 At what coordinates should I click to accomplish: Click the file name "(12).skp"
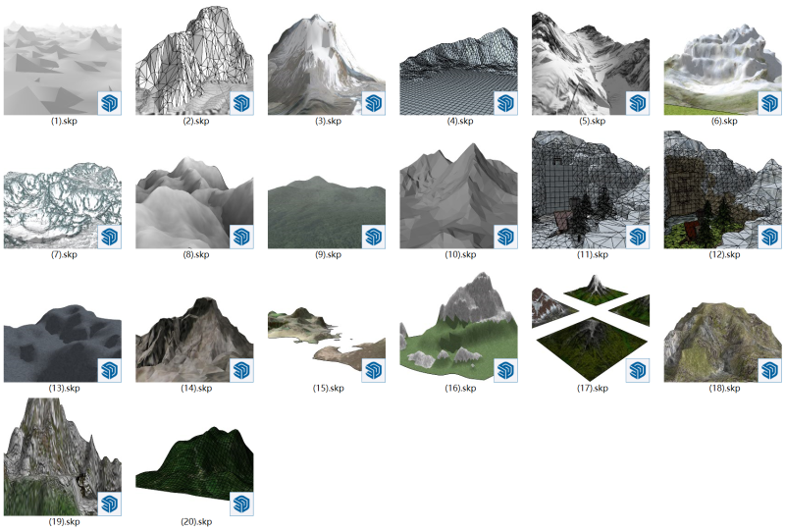pos(725,254)
